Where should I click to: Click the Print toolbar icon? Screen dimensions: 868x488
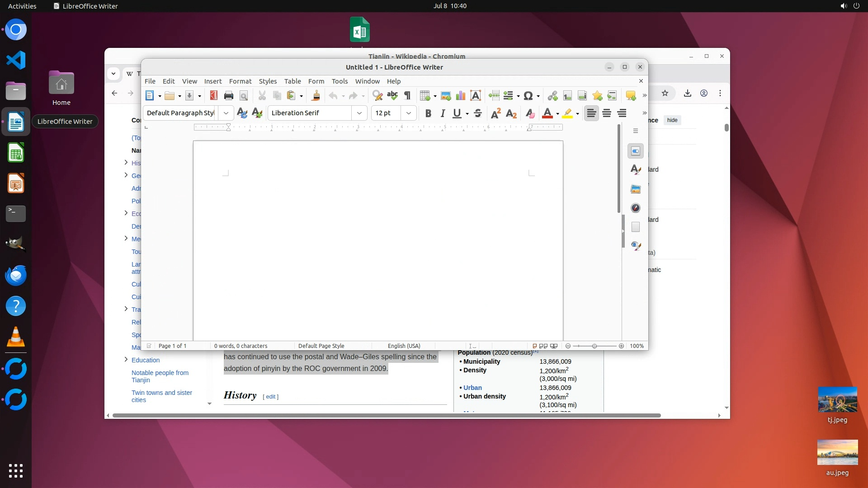[x=229, y=95]
